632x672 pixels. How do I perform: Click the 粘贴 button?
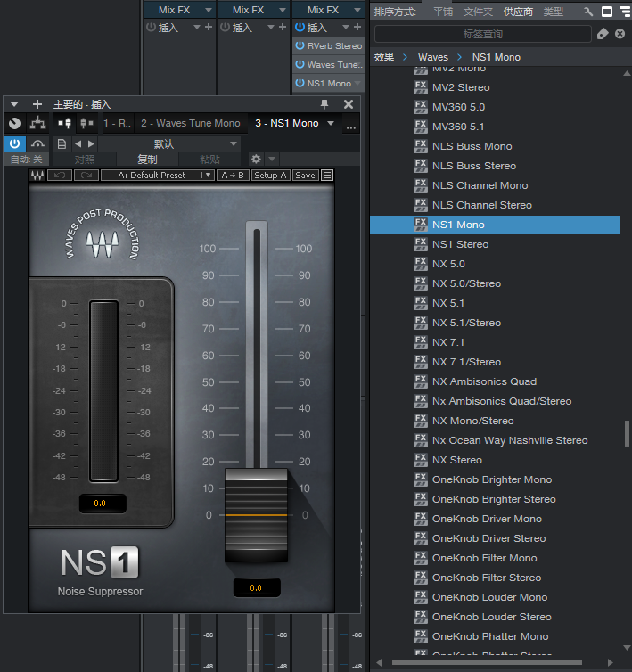click(x=209, y=160)
